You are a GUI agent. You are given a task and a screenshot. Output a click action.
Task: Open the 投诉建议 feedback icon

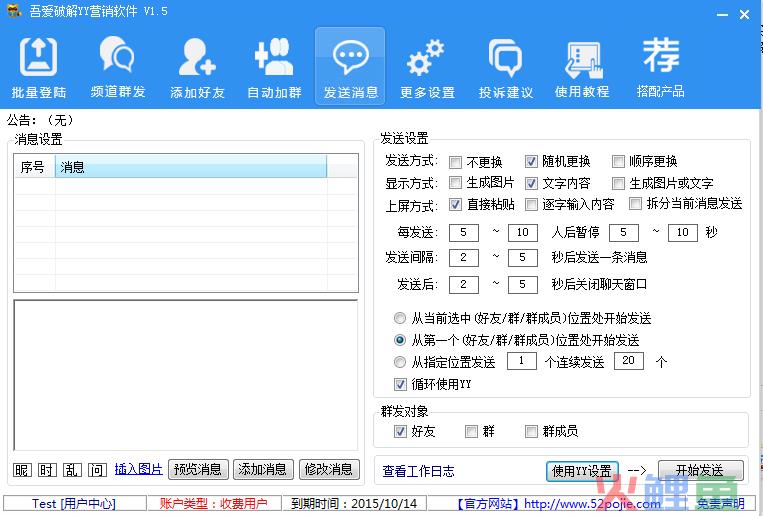click(506, 67)
